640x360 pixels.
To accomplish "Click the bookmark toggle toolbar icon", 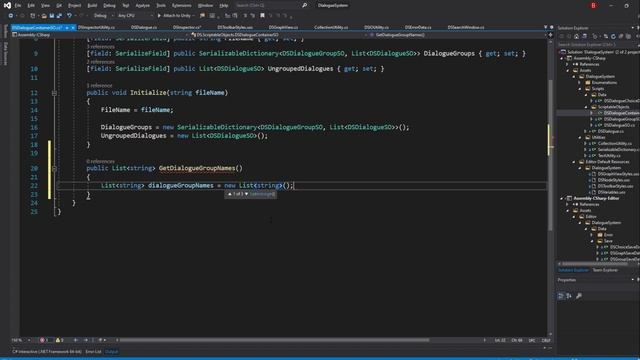I will coord(262,16).
